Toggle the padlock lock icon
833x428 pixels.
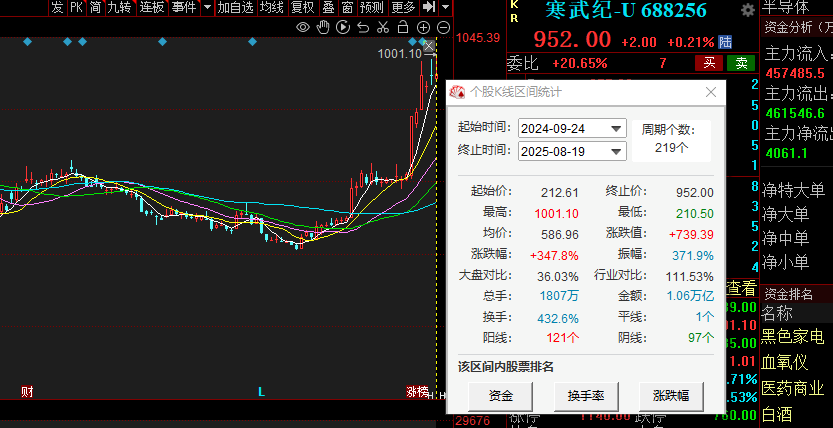[403, 27]
